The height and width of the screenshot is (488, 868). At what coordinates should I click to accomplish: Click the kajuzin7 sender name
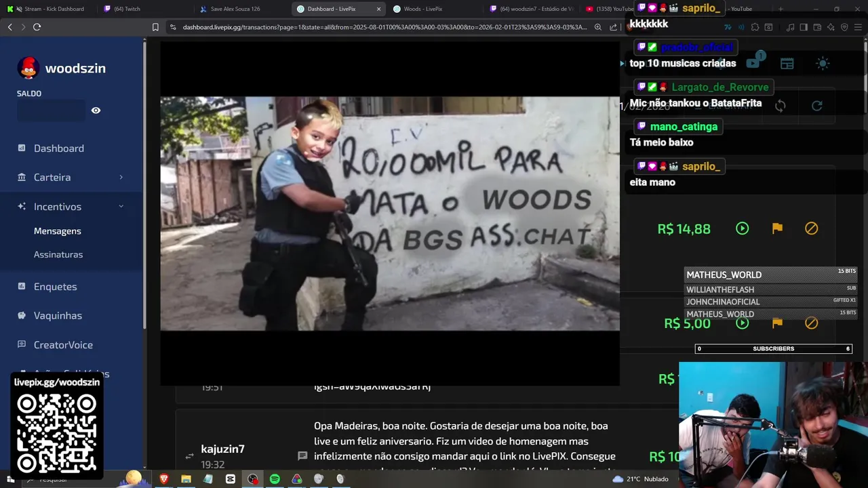pyautogui.click(x=222, y=449)
